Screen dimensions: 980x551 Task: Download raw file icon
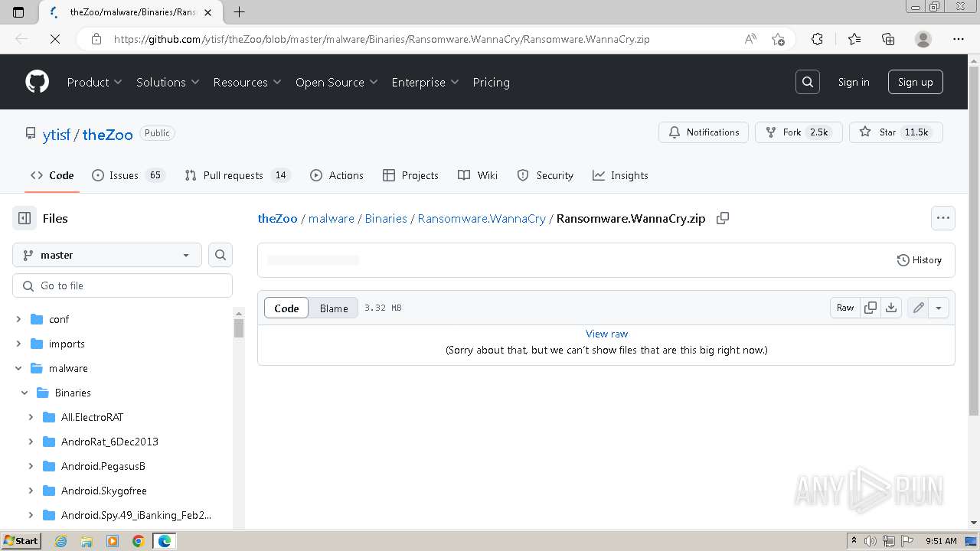point(891,308)
